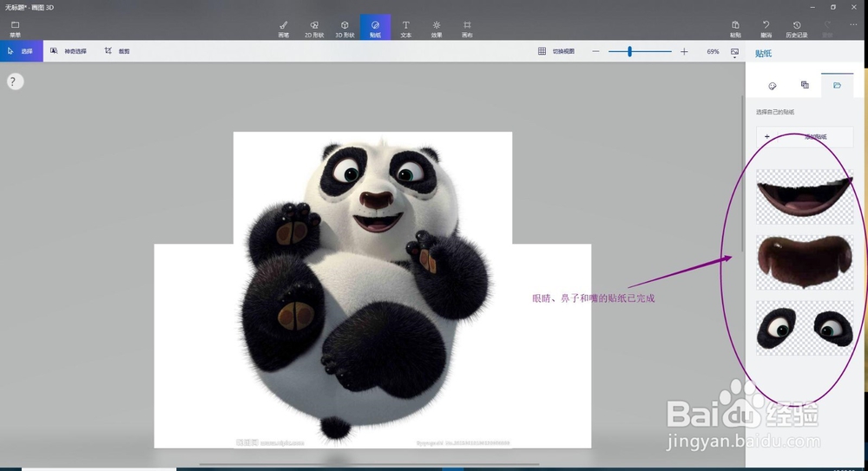Open the 画布 canvas tool
The width and height of the screenshot is (868, 471).
tap(467, 29)
